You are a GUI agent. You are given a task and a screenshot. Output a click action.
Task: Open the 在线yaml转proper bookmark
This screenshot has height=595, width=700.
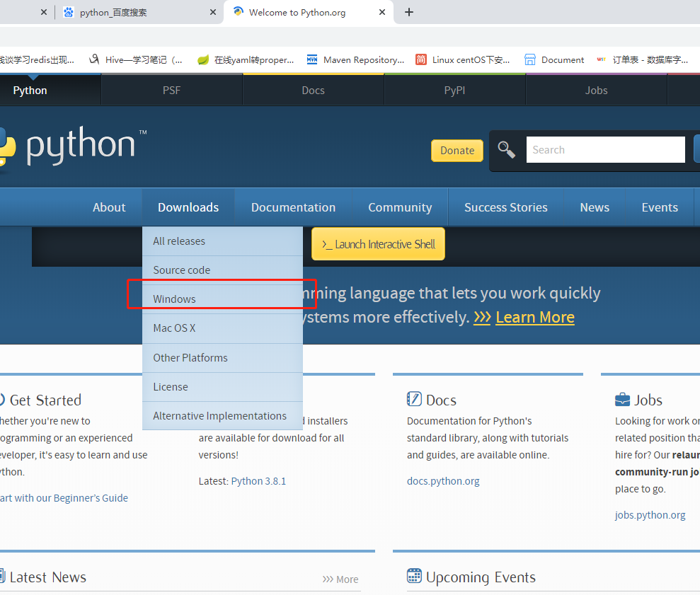[246, 60]
